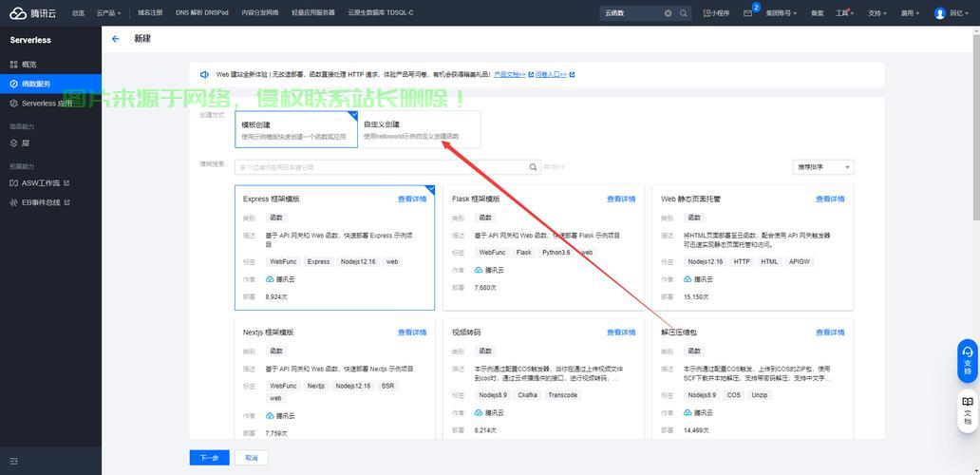Open 内容分发网络 in the top bar

[260, 13]
